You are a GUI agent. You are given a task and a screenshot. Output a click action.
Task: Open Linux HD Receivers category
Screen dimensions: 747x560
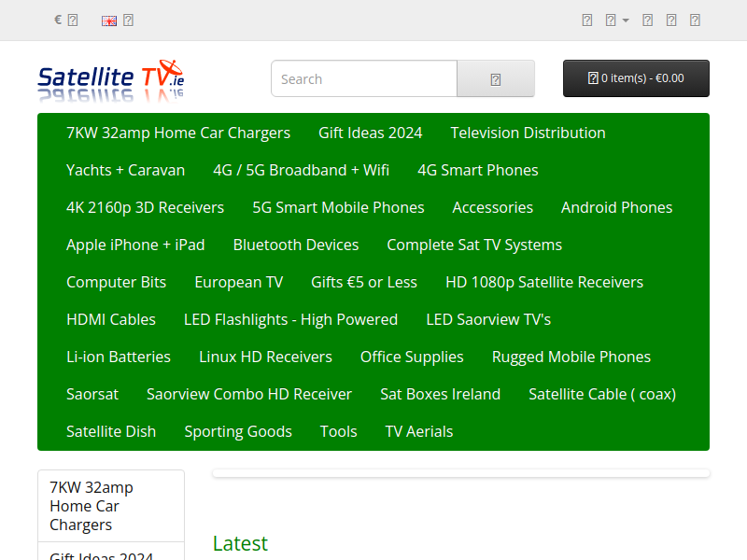pyautogui.click(x=265, y=357)
